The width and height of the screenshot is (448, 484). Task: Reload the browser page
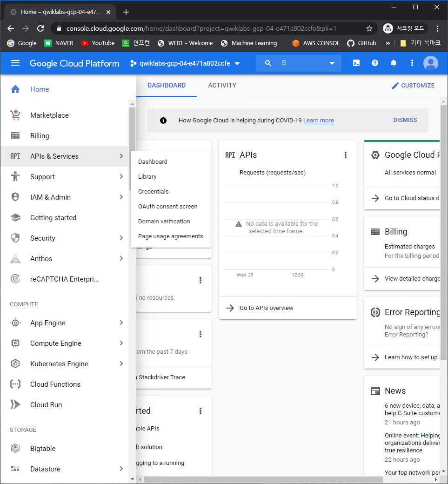tap(40, 28)
